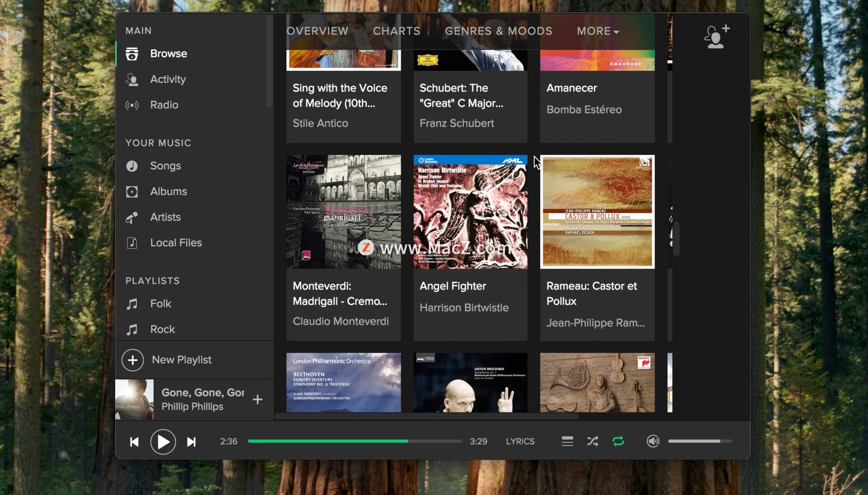Screen dimensions: 868x495
Task: Open the Franz Schubert artist link
Action: pyautogui.click(x=457, y=123)
